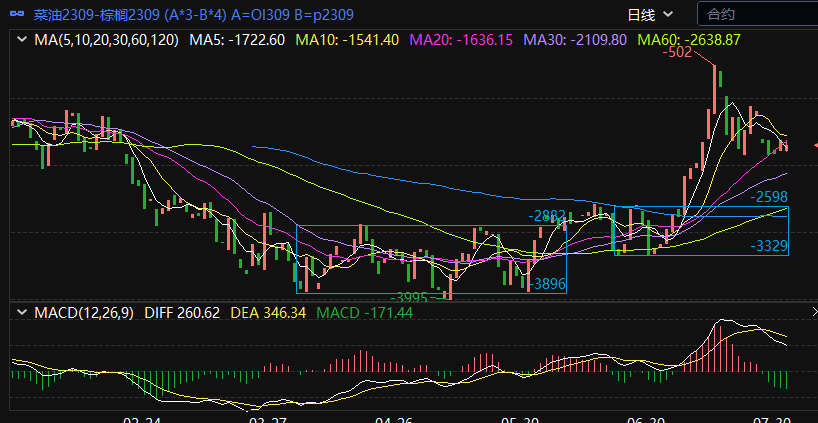Click the DEA 346.34 readout
This screenshot has height=423, width=818.
pyautogui.click(x=269, y=313)
